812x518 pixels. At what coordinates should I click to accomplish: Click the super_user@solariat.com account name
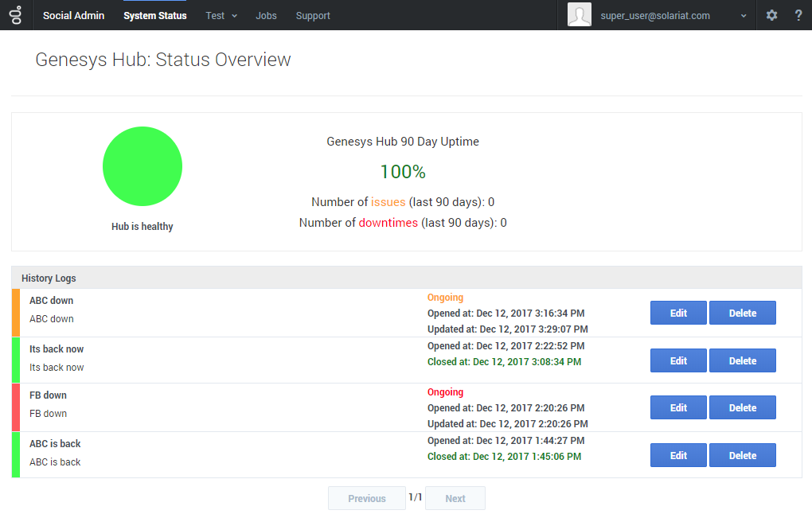pyautogui.click(x=655, y=16)
